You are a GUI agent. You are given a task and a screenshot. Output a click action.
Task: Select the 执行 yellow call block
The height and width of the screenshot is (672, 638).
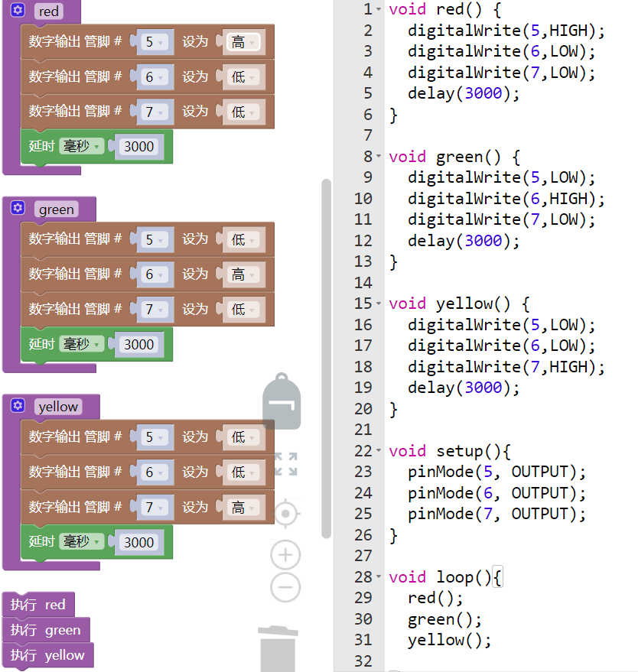(x=48, y=655)
